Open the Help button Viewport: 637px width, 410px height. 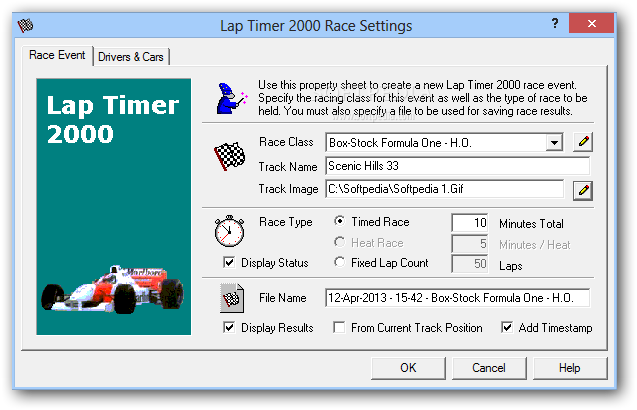570,368
